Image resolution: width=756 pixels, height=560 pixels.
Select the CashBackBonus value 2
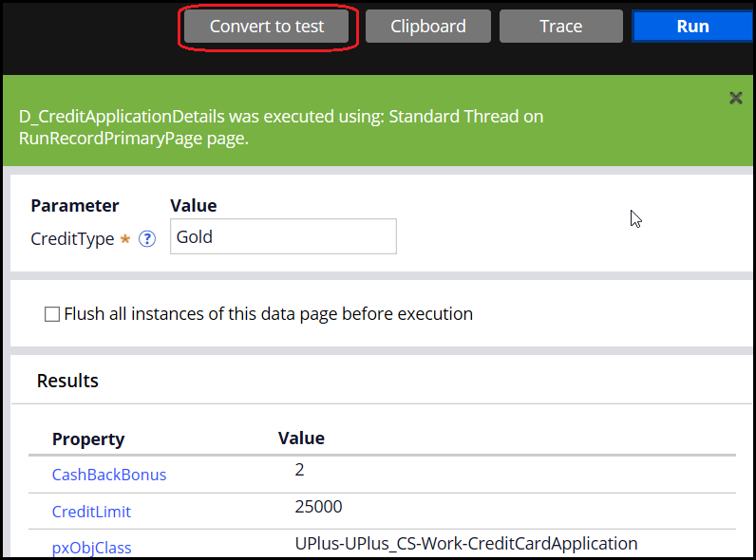click(x=299, y=470)
